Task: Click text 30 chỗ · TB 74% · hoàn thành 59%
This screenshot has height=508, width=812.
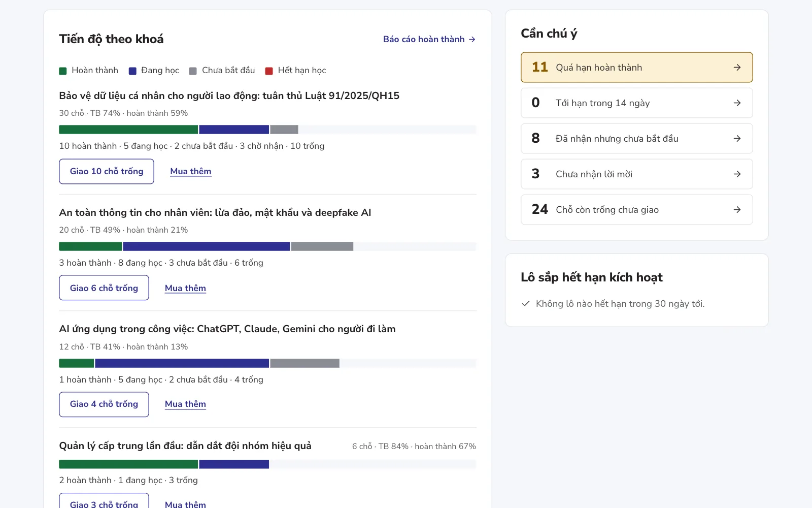Action: click(x=123, y=113)
